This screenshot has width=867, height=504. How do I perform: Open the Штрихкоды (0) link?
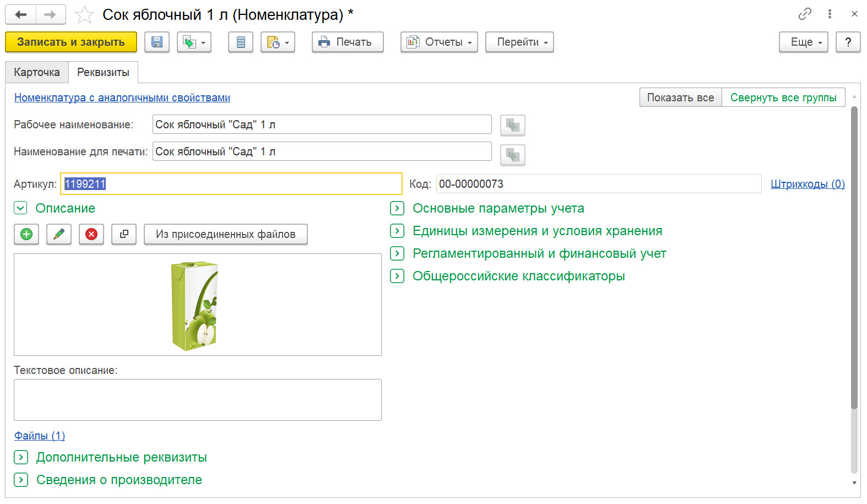(x=808, y=184)
